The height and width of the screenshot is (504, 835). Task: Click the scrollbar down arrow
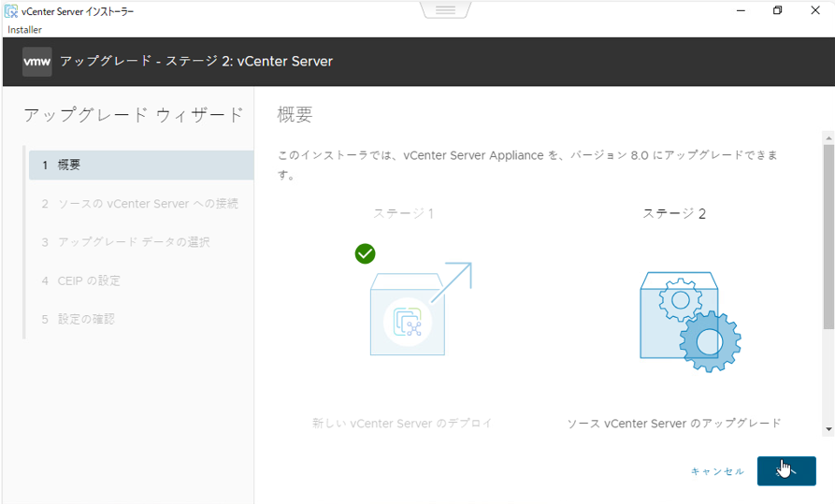(828, 429)
